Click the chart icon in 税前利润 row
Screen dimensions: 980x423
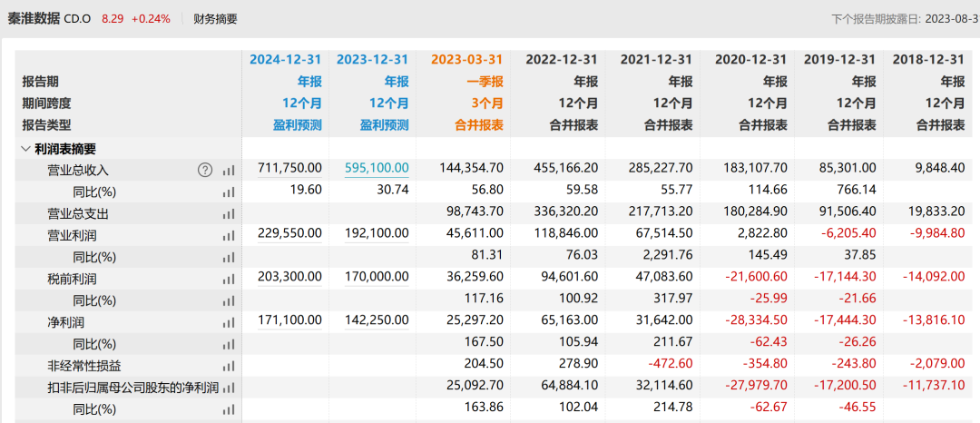pyautogui.click(x=229, y=280)
